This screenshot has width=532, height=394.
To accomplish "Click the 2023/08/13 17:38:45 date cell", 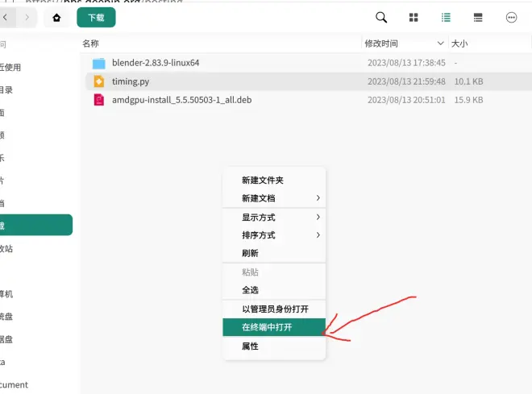I will click(406, 63).
